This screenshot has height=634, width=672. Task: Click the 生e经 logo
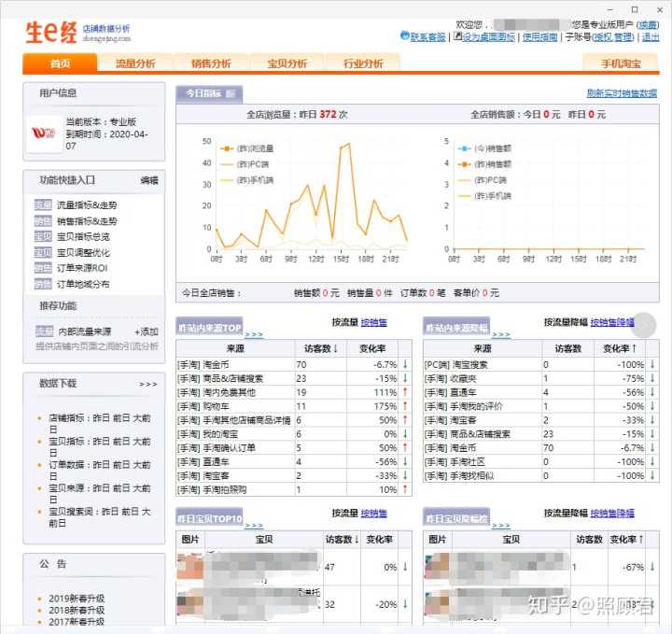(52, 32)
